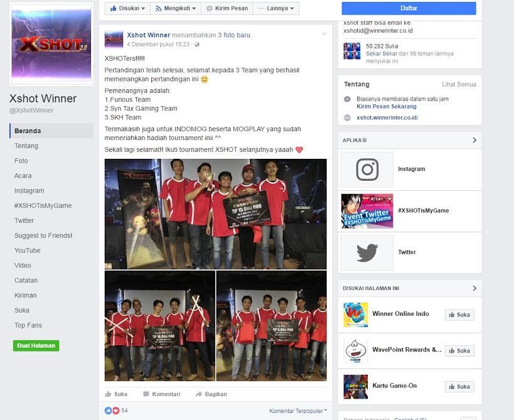Open post options chevron on Xshot Winner post
This screenshot has height=420, width=514.
pyautogui.click(x=324, y=33)
